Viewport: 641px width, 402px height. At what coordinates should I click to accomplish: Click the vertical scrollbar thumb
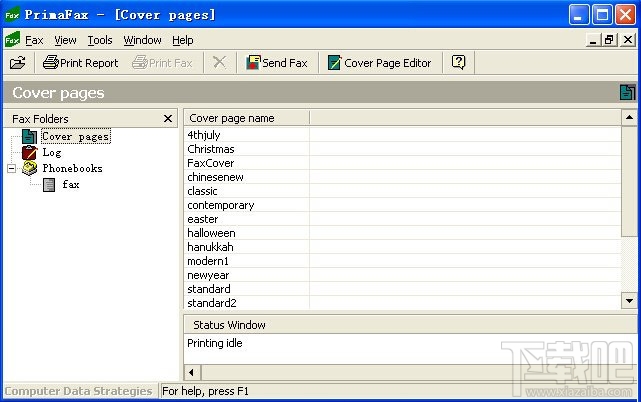(629, 181)
